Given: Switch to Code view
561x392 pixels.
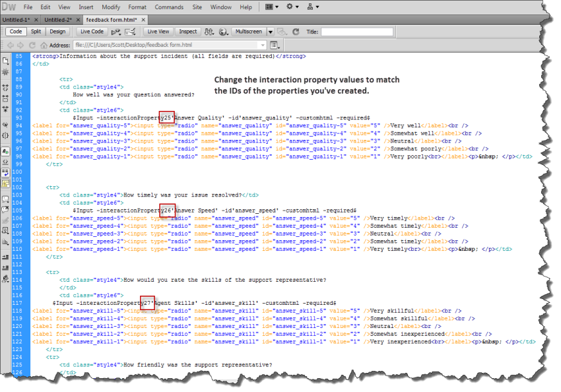Looking at the screenshot, I should pos(16,32).
